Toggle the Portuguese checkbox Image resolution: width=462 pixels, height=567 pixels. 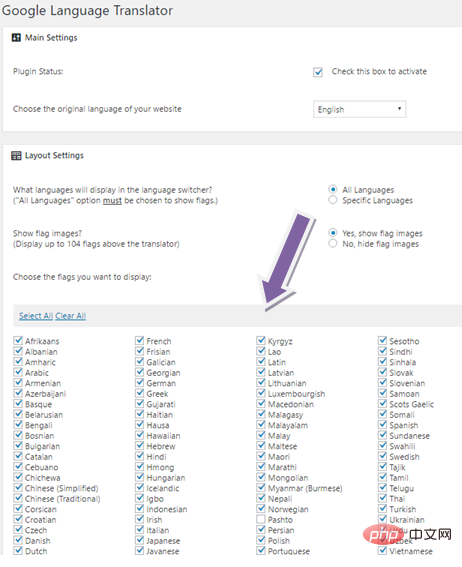[x=261, y=550]
